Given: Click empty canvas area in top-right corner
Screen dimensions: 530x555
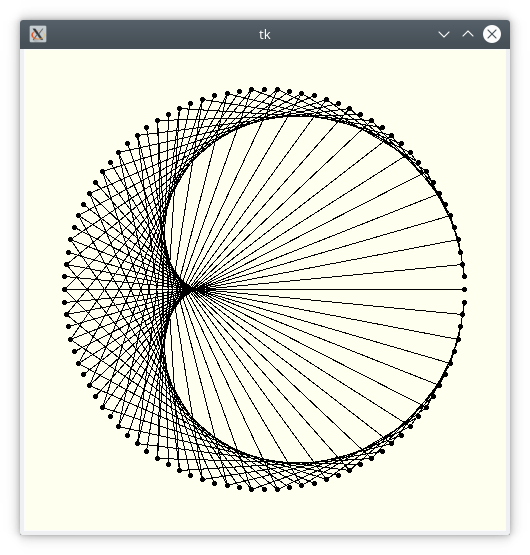Looking at the screenshot, I should 485,71.
